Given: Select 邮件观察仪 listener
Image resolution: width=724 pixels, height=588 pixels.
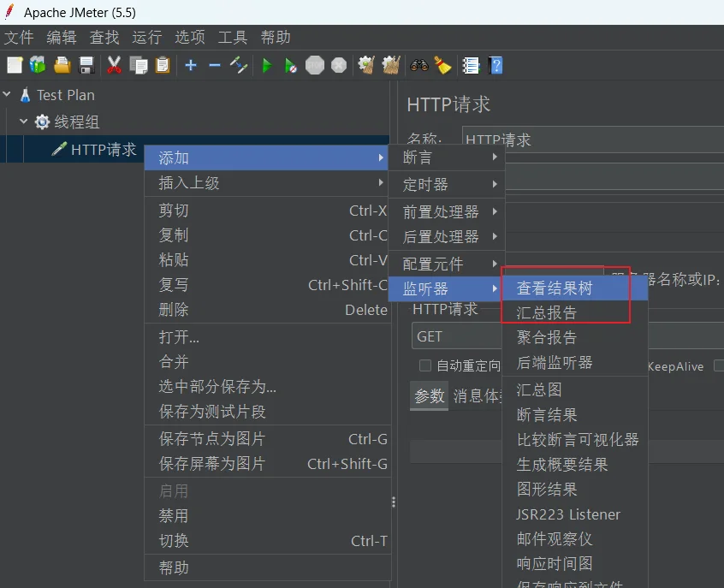Looking at the screenshot, I should (575, 538).
